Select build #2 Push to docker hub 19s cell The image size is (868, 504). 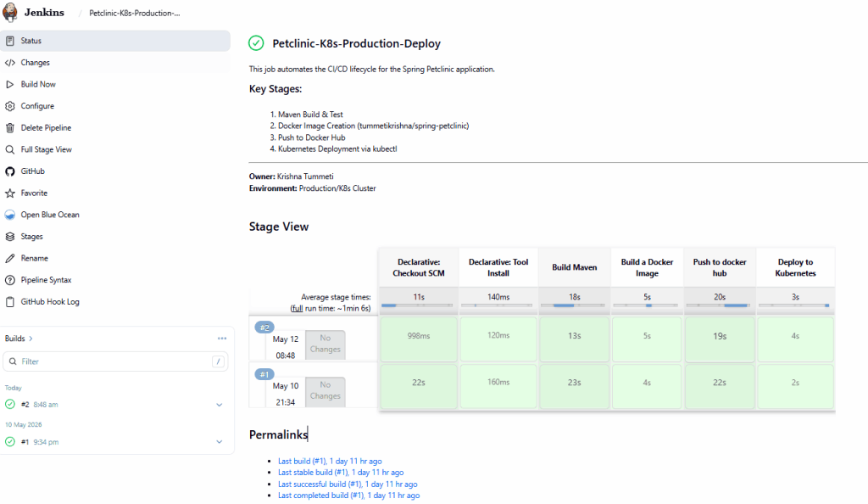720,339
